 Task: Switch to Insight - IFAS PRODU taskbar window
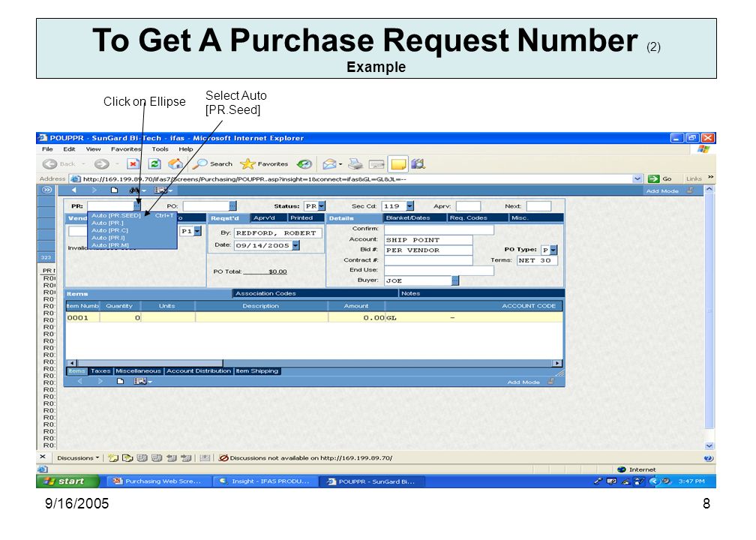(264, 481)
